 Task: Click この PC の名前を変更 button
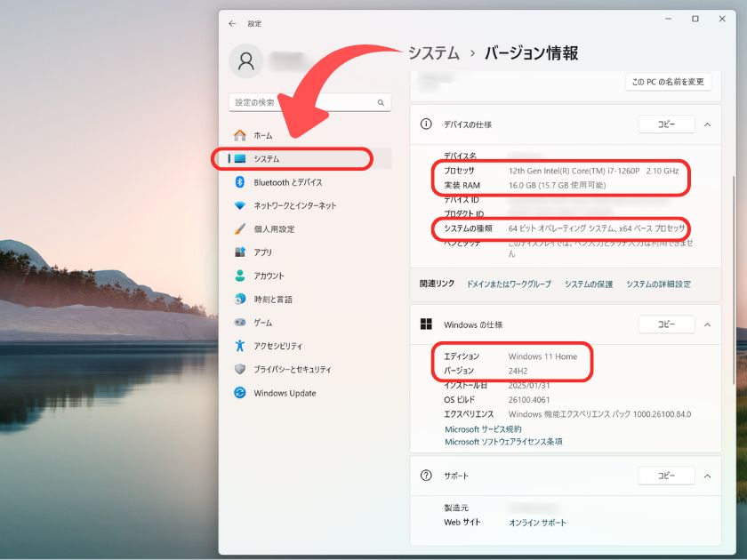tap(668, 82)
